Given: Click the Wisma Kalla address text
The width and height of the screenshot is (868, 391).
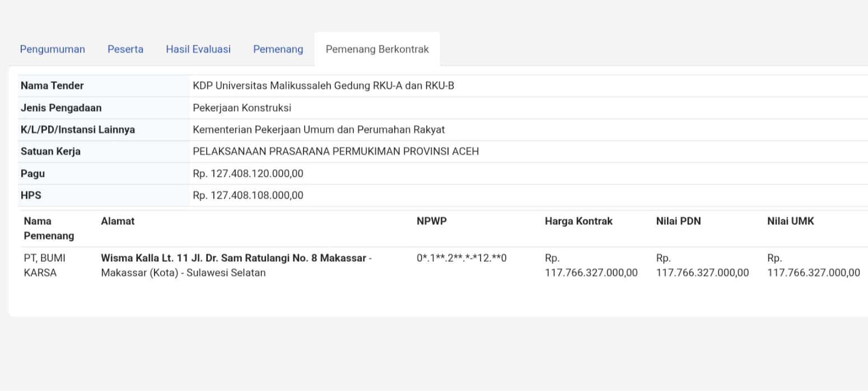Looking at the screenshot, I should pos(236,266).
